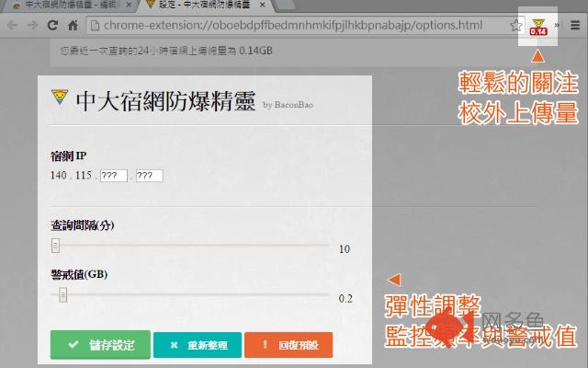Image resolution: width=588 pixels, height=368 pixels.
Task: Bookmark this page with the star
Action: pos(516,26)
